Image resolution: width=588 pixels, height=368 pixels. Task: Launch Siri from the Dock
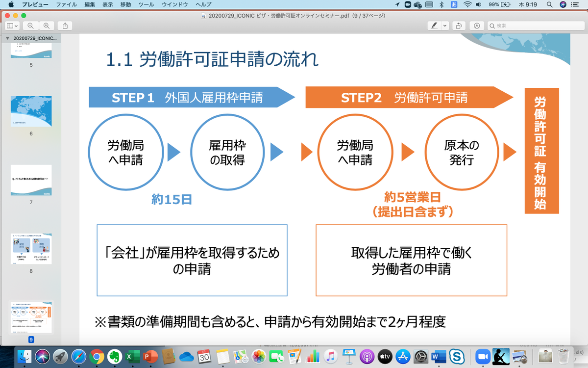pyautogui.click(x=43, y=356)
